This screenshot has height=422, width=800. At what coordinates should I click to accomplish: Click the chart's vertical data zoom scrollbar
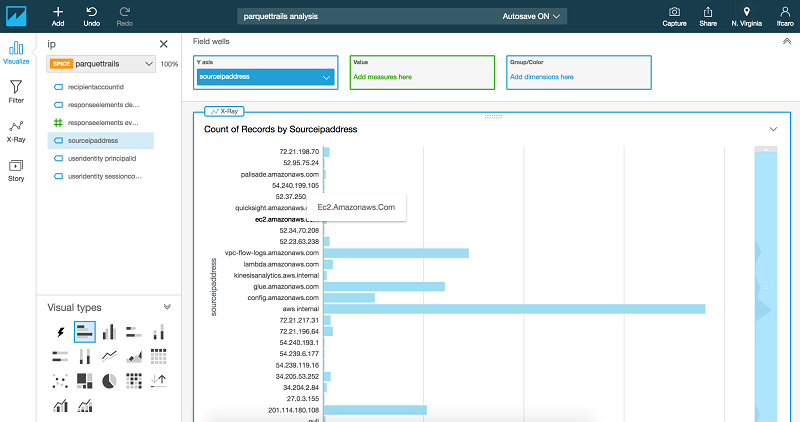pos(765,284)
